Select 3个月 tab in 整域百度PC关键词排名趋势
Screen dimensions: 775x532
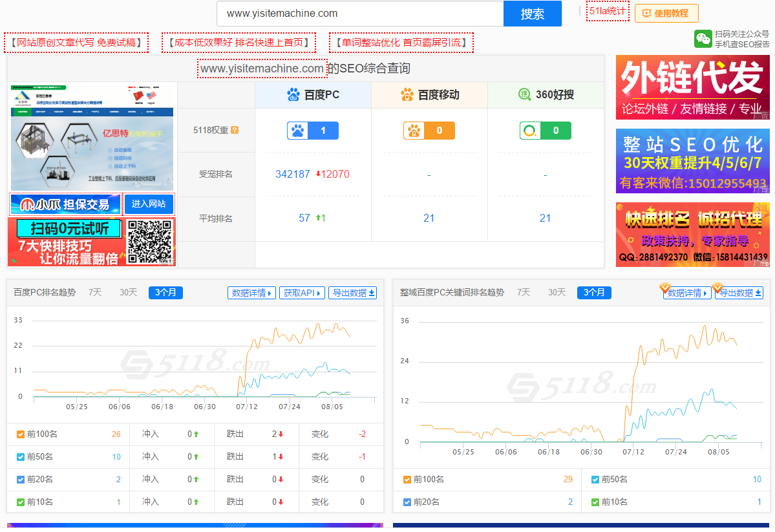pos(594,293)
